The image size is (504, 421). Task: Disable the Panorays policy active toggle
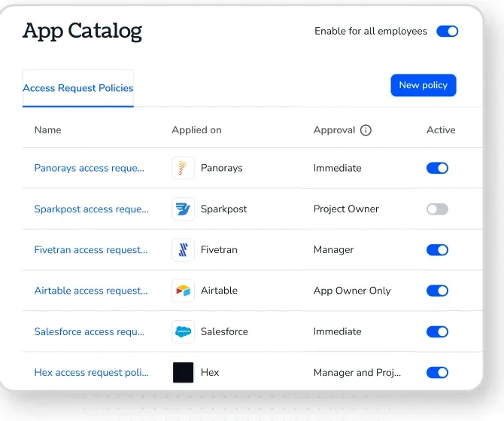click(x=437, y=168)
